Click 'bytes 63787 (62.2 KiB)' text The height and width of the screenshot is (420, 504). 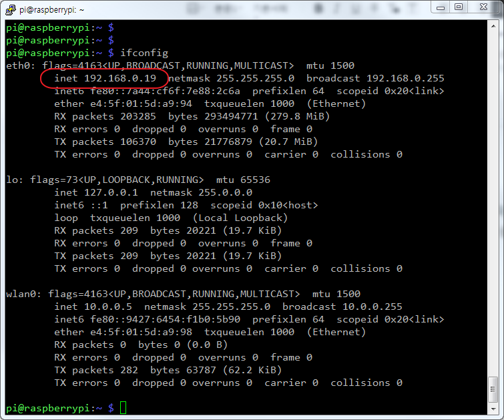(216, 370)
